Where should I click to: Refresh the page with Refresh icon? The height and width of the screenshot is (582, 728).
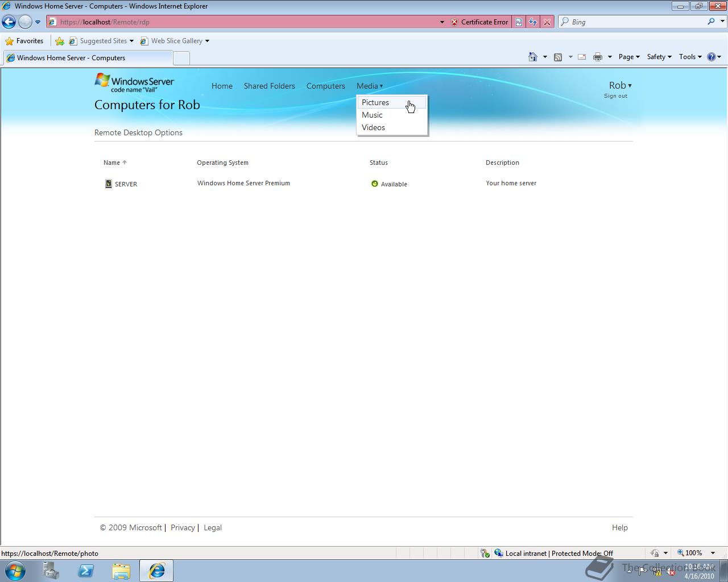(533, 22)
